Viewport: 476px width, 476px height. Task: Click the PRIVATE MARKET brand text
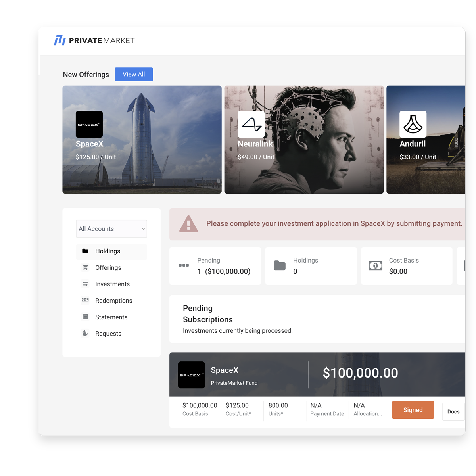tap(102, 40)
